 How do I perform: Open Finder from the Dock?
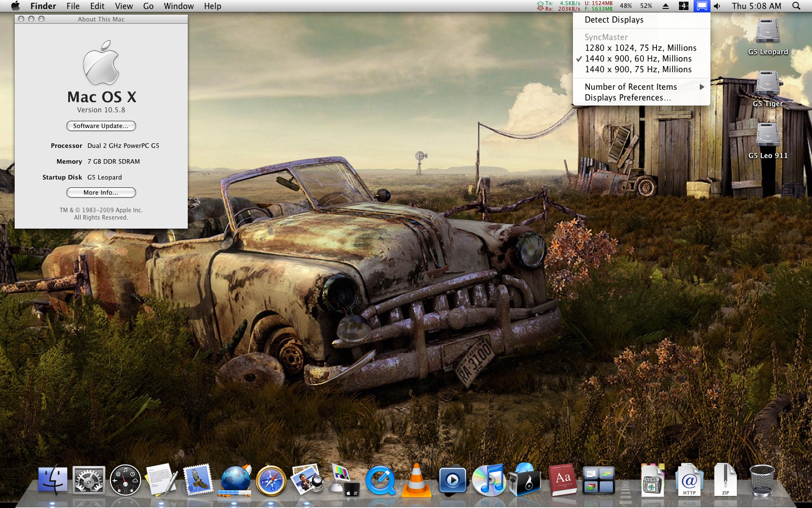coord(52,480)
